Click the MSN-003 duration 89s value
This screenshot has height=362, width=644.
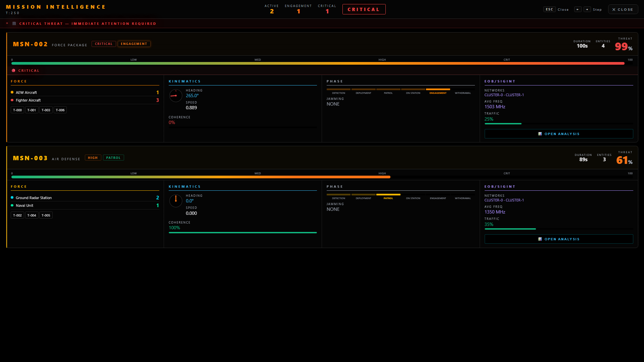pyautogui.click(x=583, y=160)
